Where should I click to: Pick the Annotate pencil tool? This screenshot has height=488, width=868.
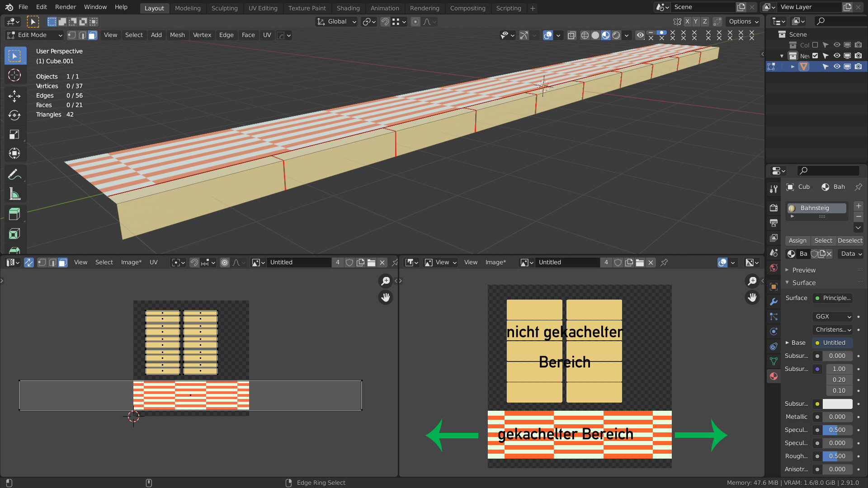[14, 174]
